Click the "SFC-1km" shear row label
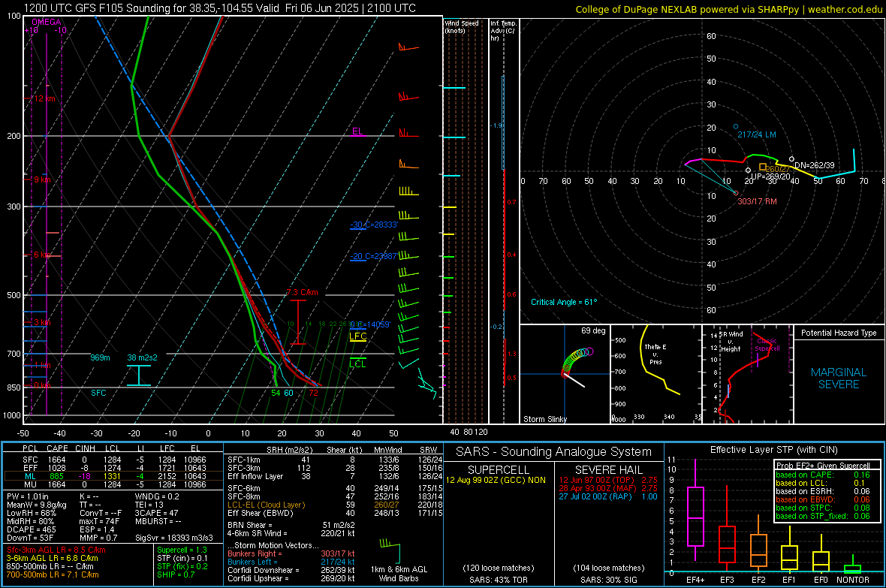This screenshot has height=588, width=886. 243,460
